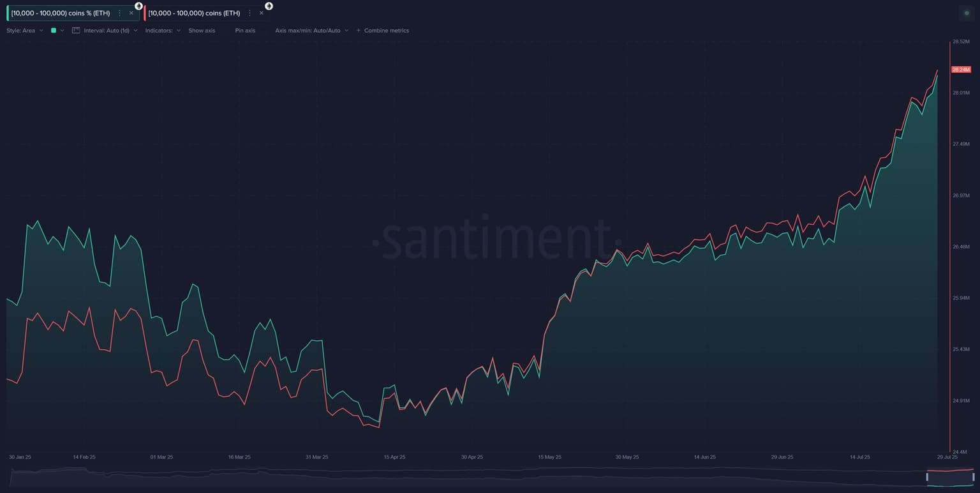Remove the coins % (ETH) metric
This screenshot has width=980, height=493.
tap(131, 13)
